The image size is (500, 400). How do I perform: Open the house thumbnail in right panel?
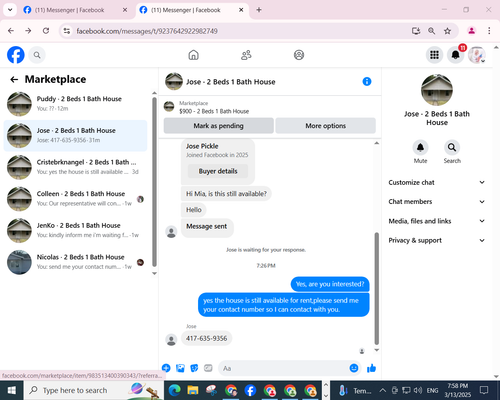point(437,90)
